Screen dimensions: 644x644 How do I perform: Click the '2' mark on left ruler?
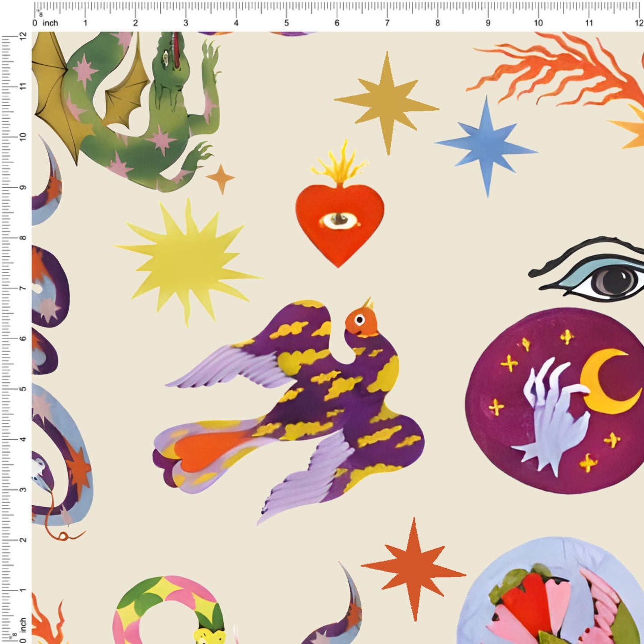click(23, 540)
